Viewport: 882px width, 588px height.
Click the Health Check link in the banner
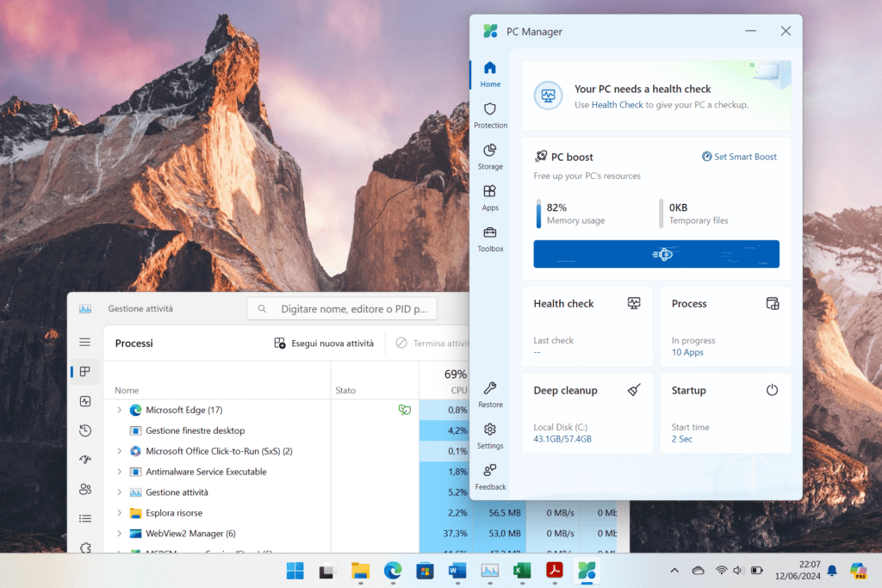point(617,104)
